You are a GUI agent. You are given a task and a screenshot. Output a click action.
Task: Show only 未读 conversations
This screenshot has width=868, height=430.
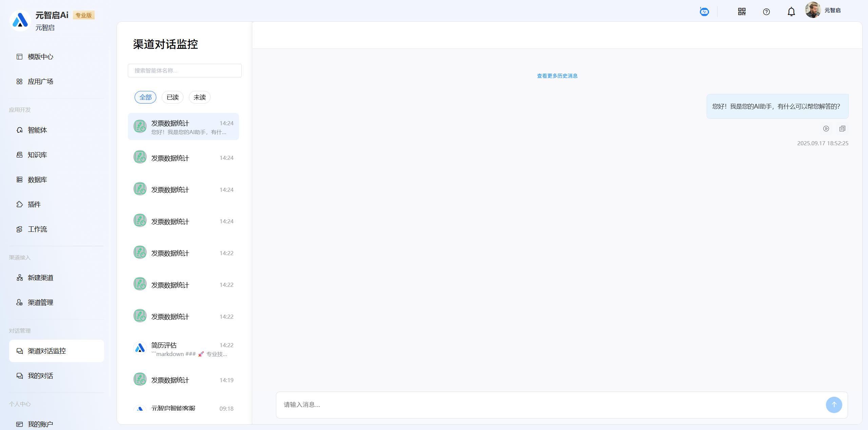click(x=200, y=97)
